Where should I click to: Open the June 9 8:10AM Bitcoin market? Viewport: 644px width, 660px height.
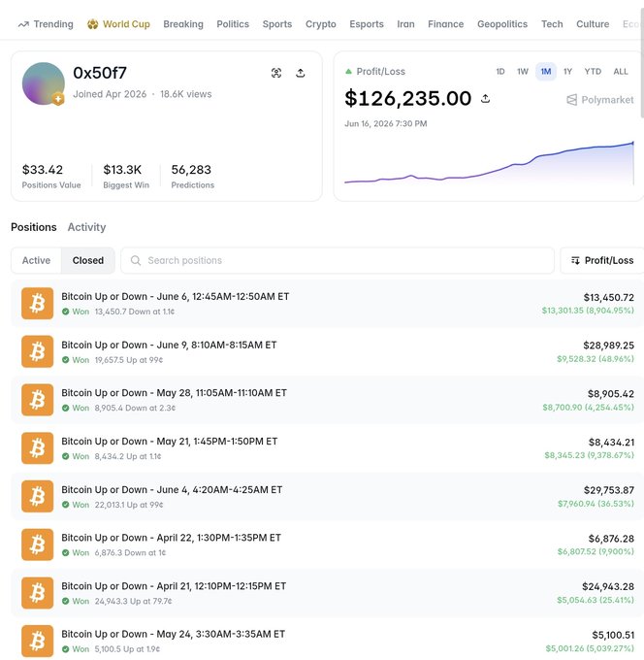169,345
